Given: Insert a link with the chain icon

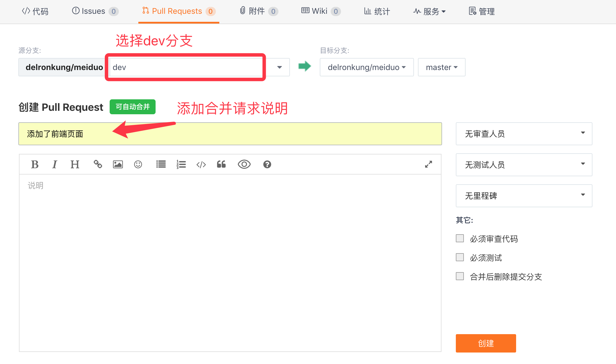Looking at the screenshot, I should click(x=98, y=164).
